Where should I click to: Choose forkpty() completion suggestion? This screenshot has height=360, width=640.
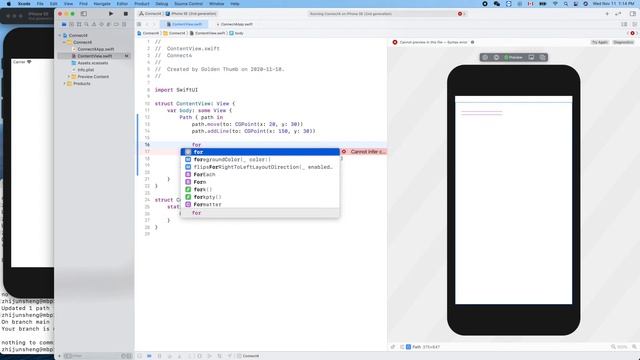coord(260,197)
